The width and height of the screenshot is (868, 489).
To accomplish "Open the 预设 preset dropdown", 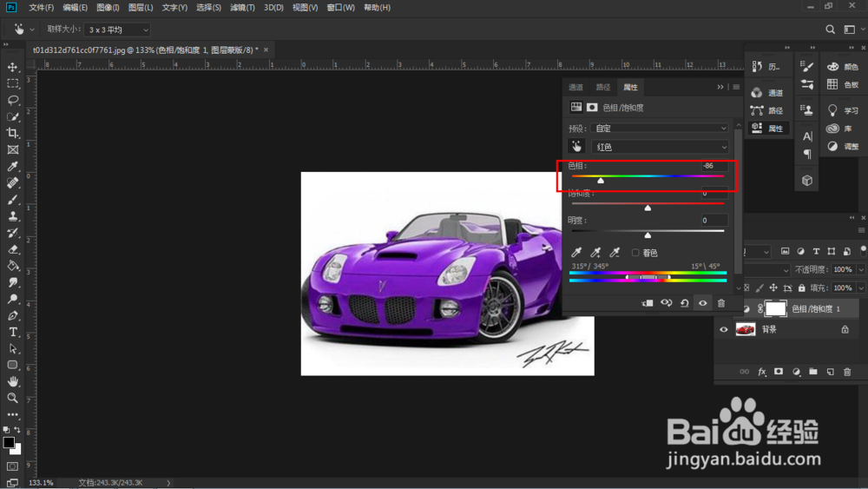I will pyautogui.click(x=660, y=129).
